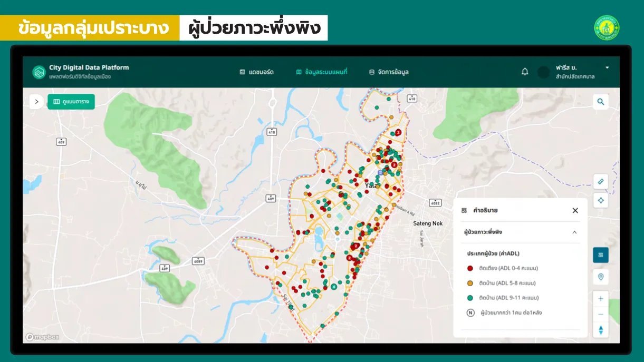Click the location pin marker icon
The width and height of the screenshot is (644, 362).
(600, 277)
